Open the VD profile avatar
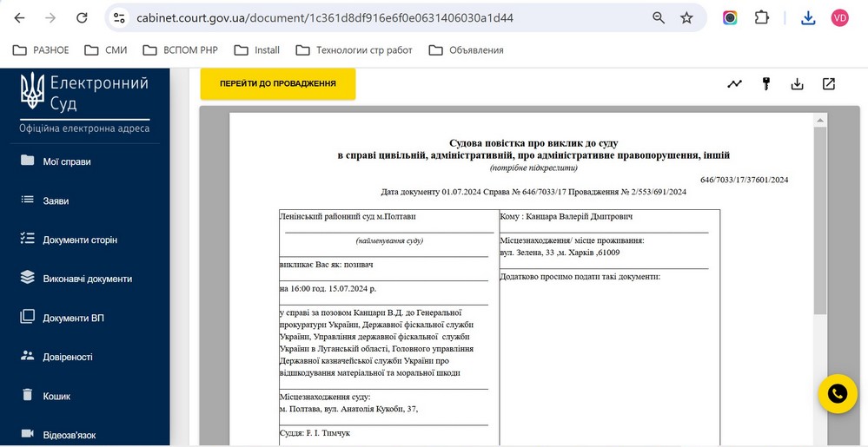868x447 pixels. (x=840, y=17)
